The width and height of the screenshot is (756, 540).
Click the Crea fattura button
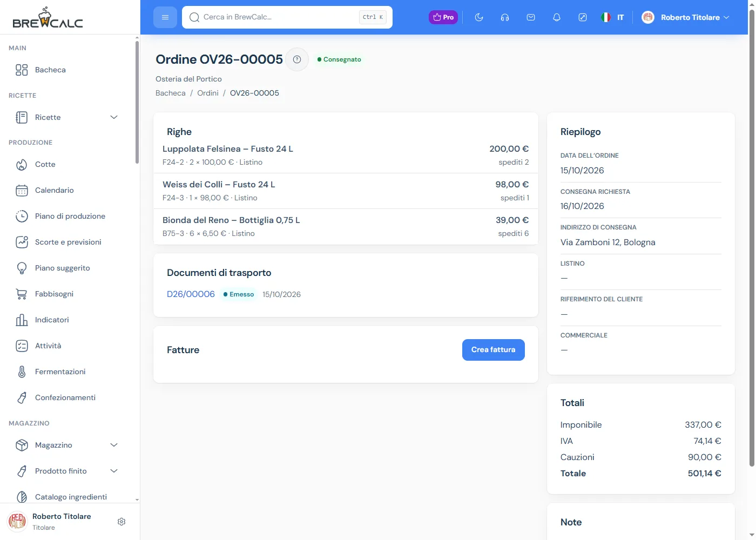pos(494,350)
